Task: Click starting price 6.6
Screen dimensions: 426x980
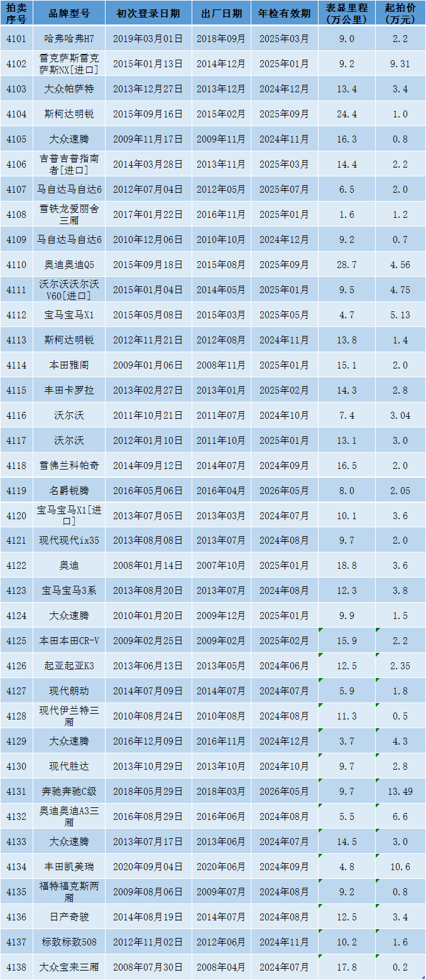Action: (x=400, y=817)
